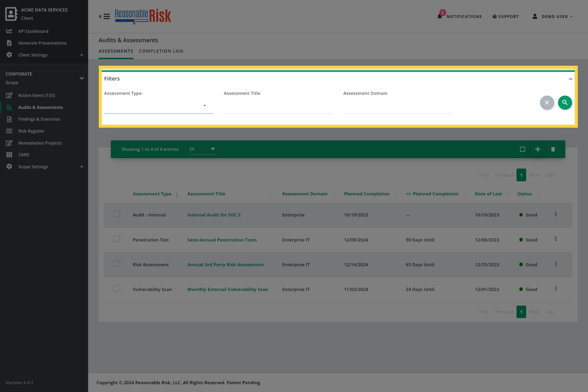Click the bottom Last pagination link
The height and width of the screenshot is (392, 588).
coord(550,312)
